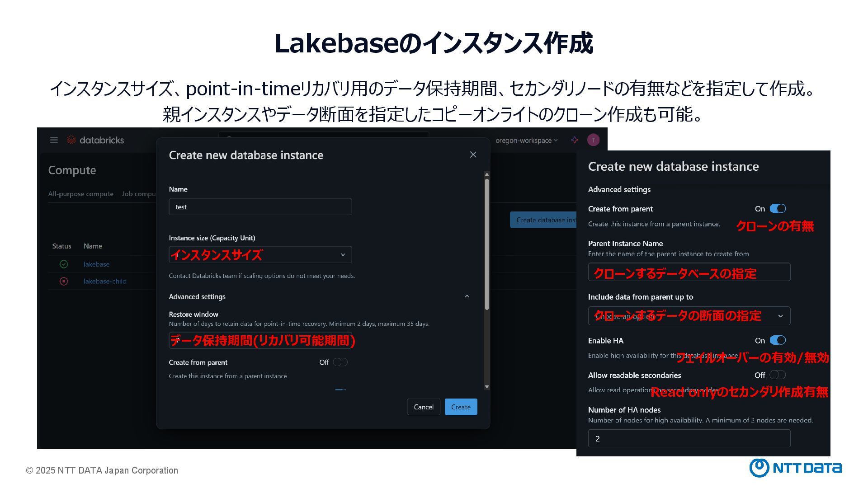The height and width of the screenshot is (488, 868).
Task: Close the Create new database instance dialog
Action: click(473, 155)
